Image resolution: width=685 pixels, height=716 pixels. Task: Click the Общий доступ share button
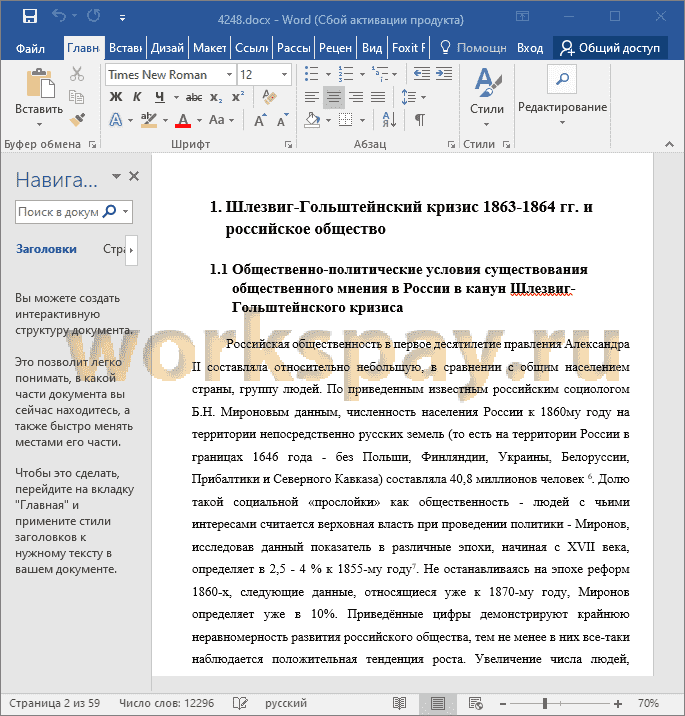click(610, 48)
